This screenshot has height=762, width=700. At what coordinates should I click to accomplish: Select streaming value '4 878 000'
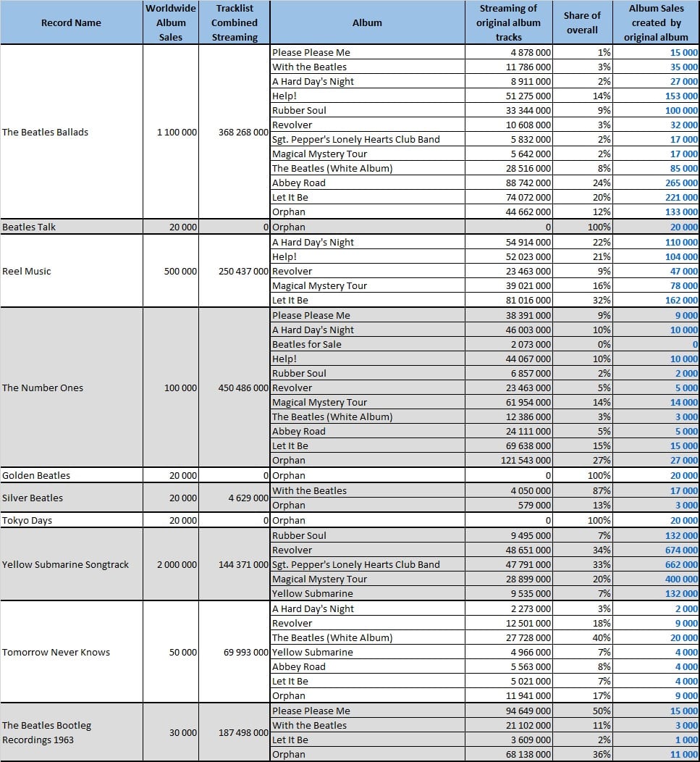pos(531,52)
